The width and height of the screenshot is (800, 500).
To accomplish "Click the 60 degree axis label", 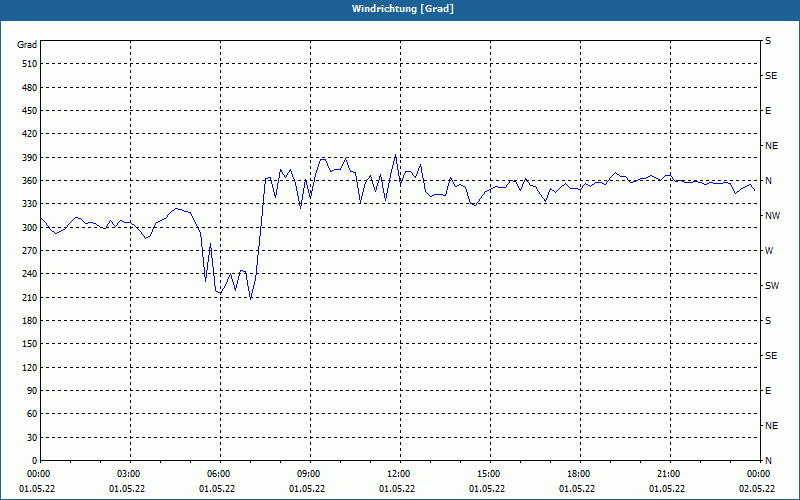I will point(32,414).
